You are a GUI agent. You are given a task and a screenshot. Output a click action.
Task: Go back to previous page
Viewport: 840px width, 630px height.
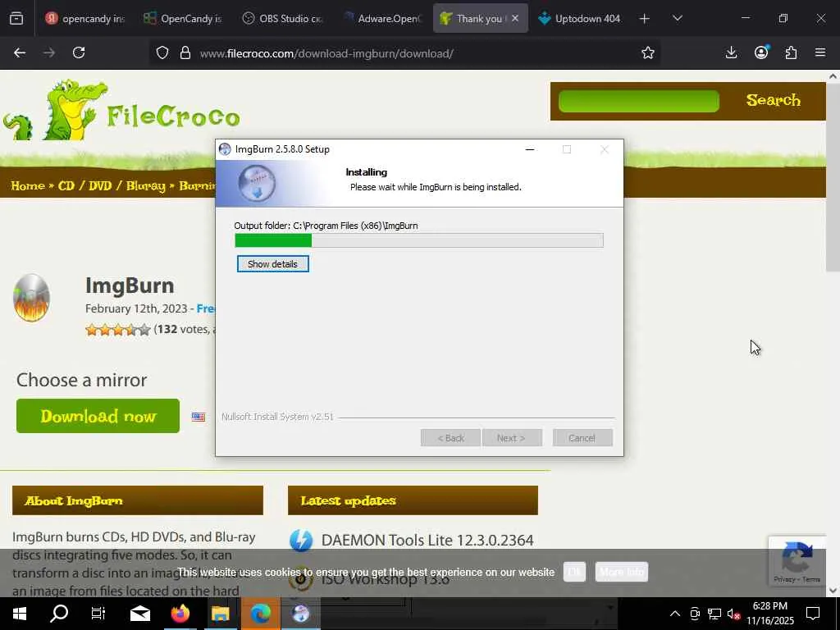click(20, 53)
